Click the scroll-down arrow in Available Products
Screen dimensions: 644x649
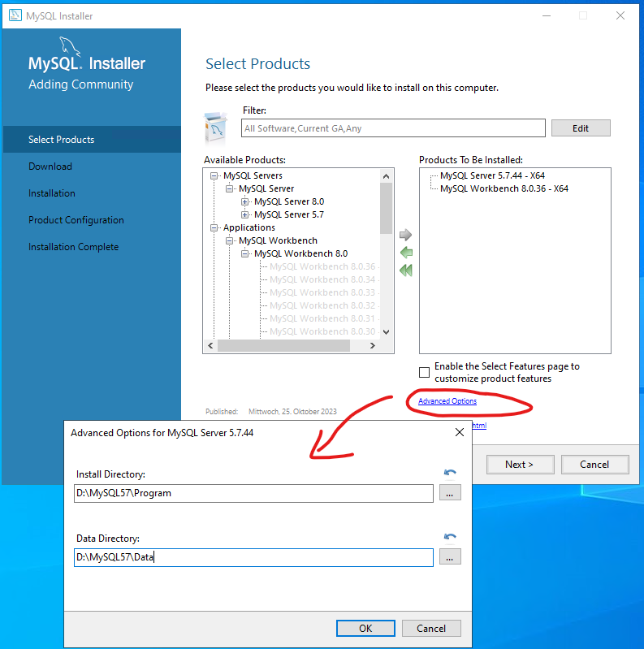click(386, 332)
